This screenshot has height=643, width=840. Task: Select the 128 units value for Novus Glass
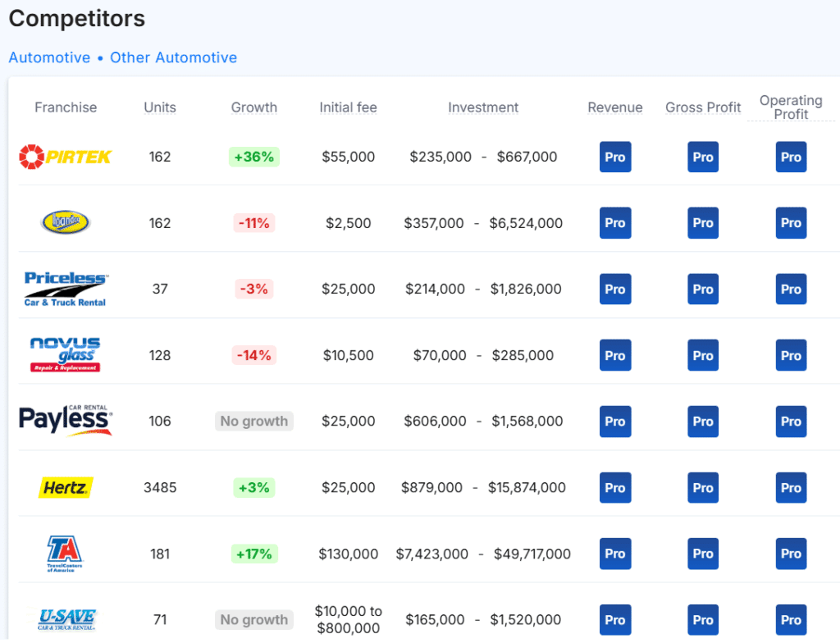click(x=160, y=355)
